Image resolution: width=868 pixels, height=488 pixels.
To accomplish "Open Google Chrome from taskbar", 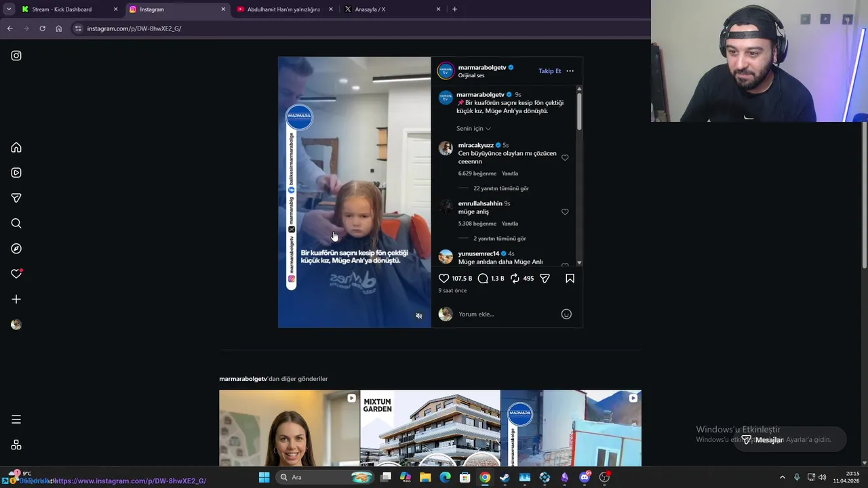I will click(x=485, y=477).
